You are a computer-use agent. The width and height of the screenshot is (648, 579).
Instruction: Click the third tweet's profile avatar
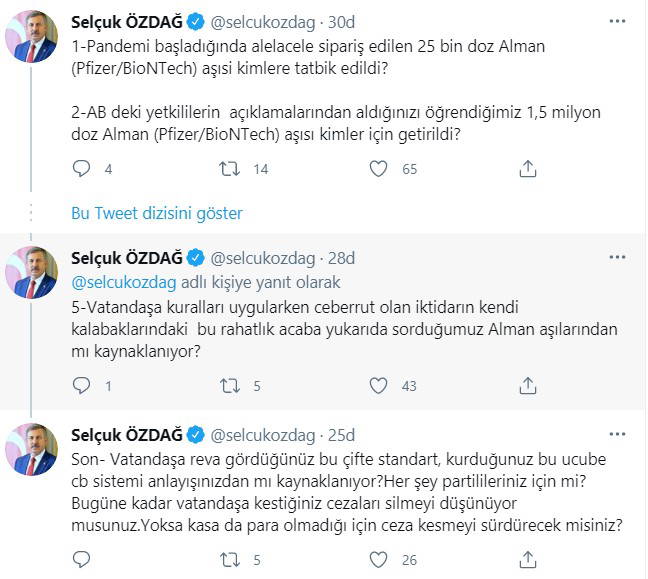pos(33,451)
